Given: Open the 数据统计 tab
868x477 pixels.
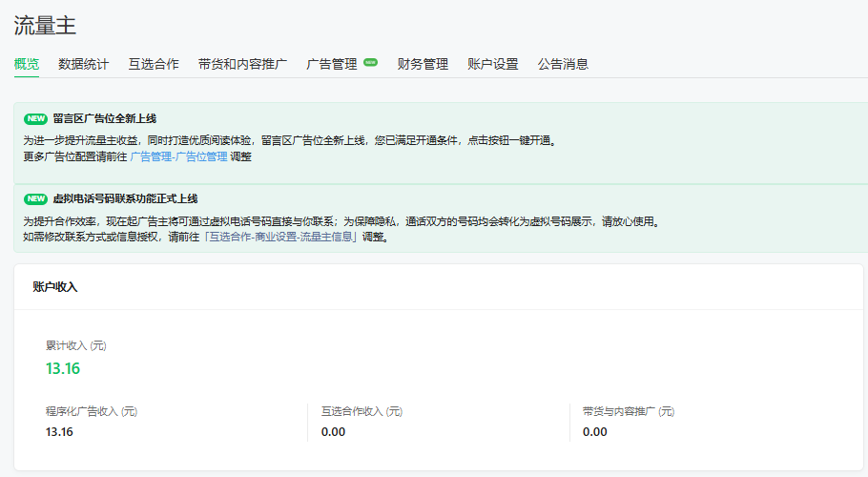Looking at the screenshot, I should [x=84, y=65].
